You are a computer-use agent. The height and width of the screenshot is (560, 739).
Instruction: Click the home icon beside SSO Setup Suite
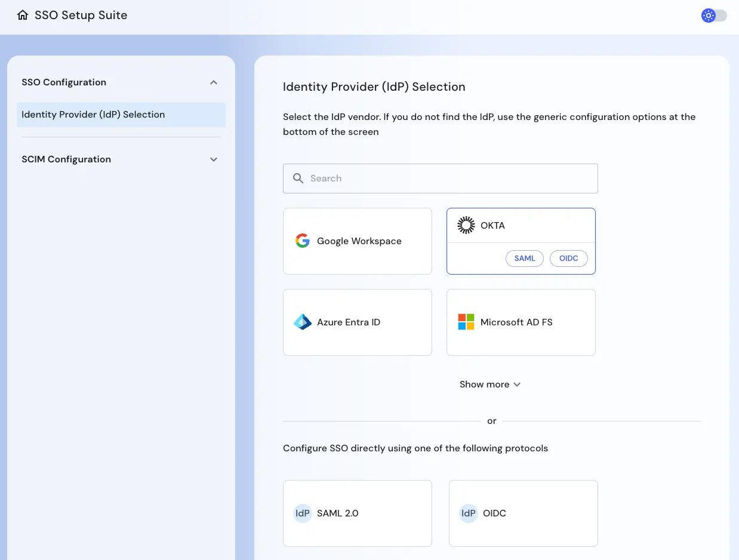tap(23, 16)
